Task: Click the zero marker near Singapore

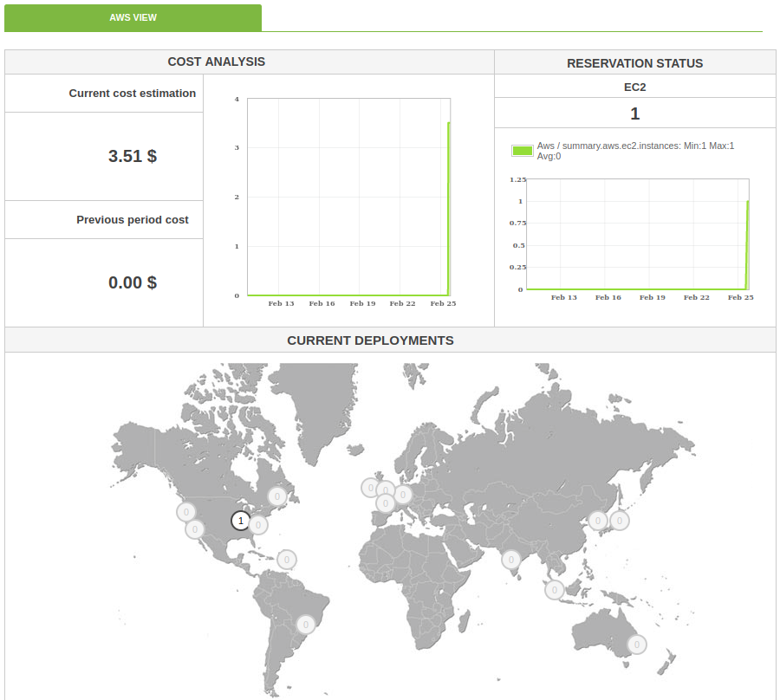Action: (555, 590)
